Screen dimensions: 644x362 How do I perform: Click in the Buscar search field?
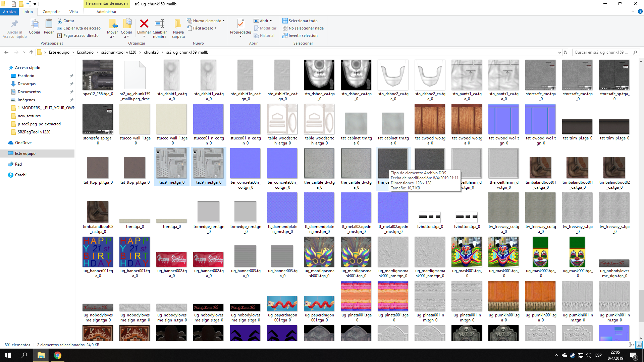[x=602, y=52]
